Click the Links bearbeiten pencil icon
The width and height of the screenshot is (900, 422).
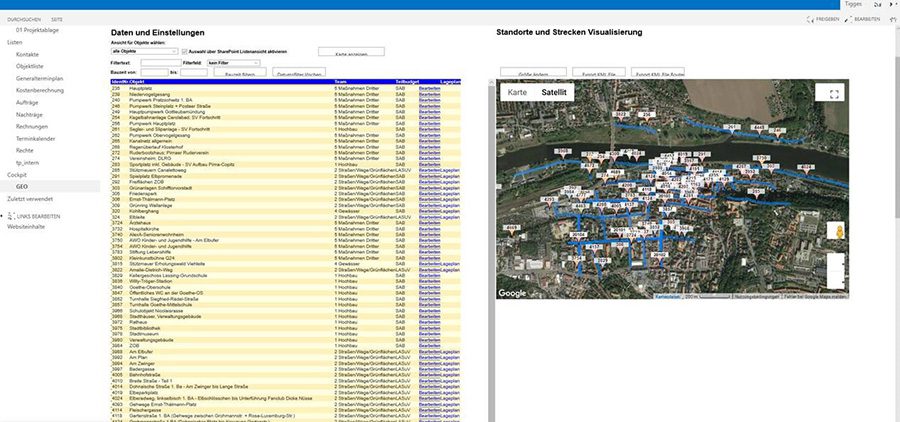[x=10, y=216]
